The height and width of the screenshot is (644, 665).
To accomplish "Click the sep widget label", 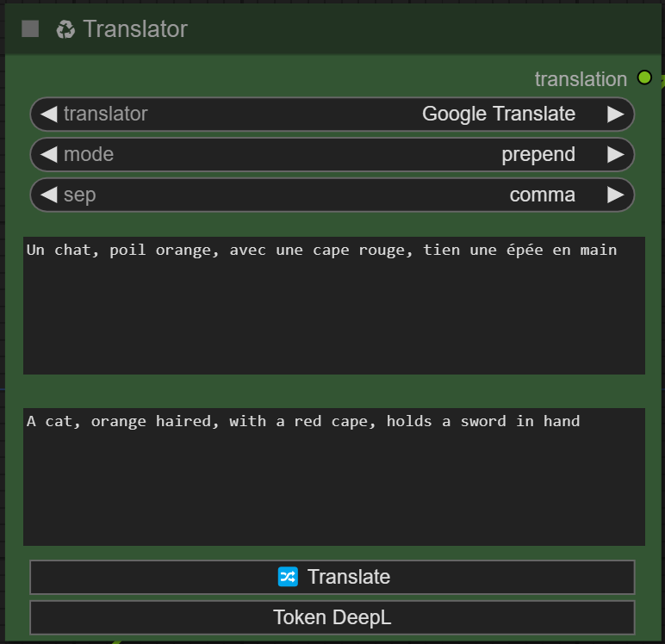I will coord(80,195).
